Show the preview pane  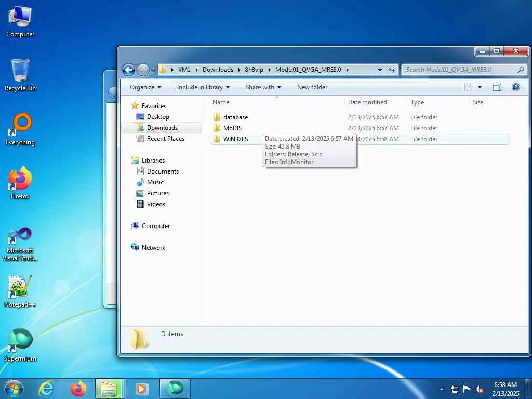pos(497,87)
